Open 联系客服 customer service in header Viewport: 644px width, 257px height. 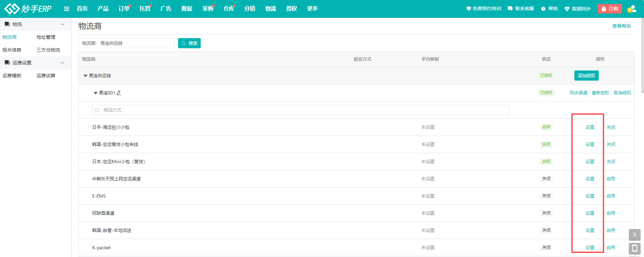(521, 9)
